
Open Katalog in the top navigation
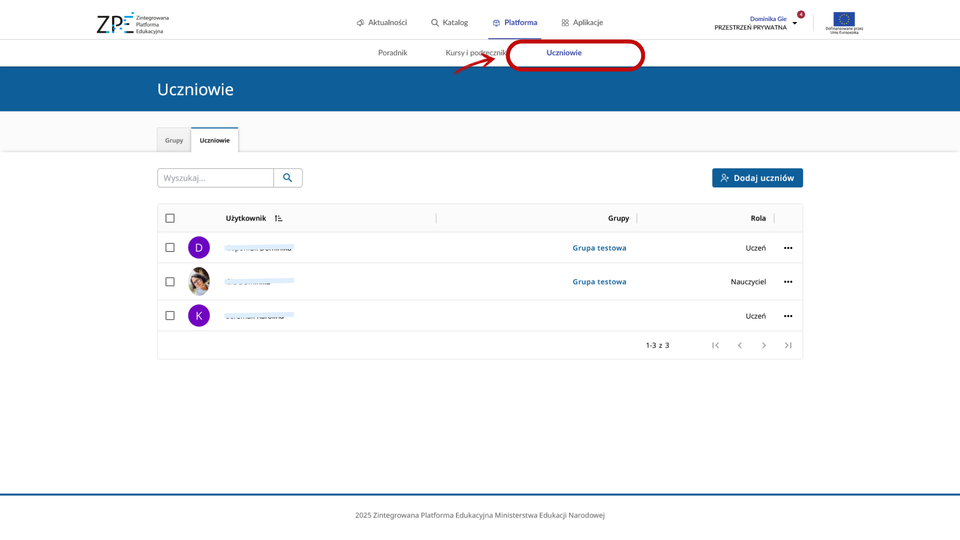pos(449,22)
